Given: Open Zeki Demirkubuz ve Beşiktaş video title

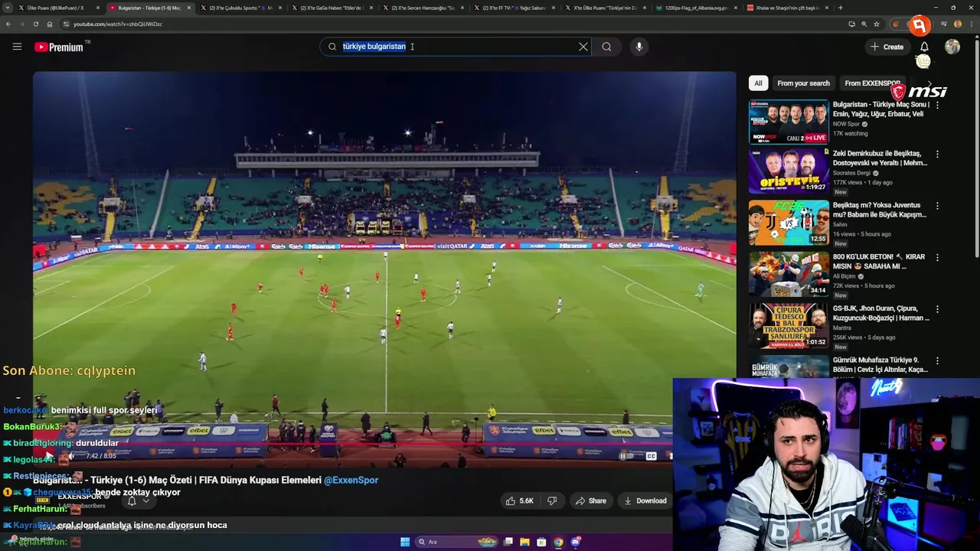Looking at the screenshot, I should tap(880, 158).
